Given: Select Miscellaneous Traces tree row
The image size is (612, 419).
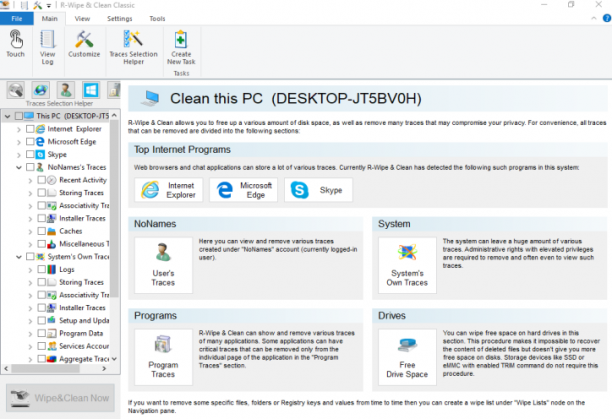Looking at the screenshot, I should tap(73, 244).
